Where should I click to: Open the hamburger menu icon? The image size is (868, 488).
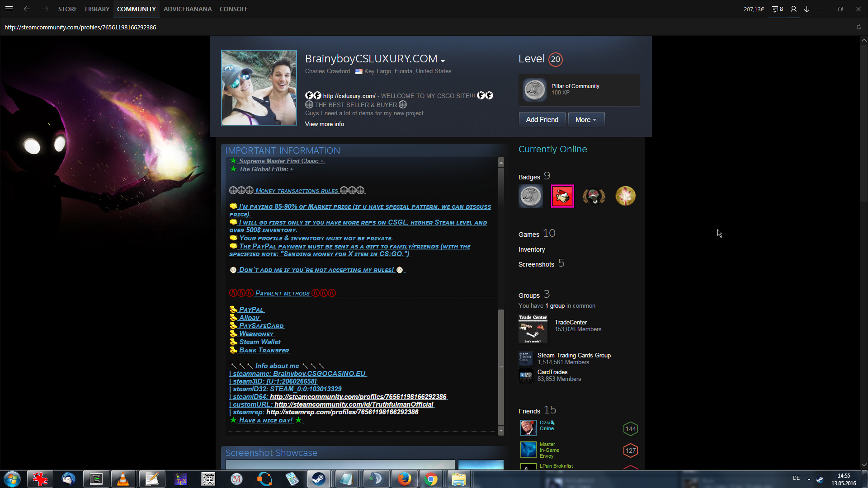tap(9, 9)
